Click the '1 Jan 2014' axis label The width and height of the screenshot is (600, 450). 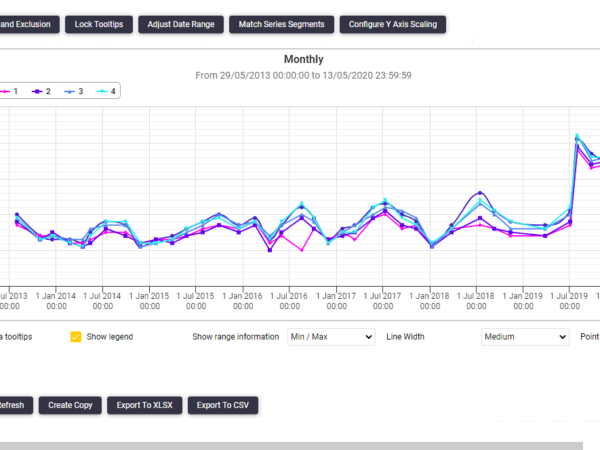[56, 301]
